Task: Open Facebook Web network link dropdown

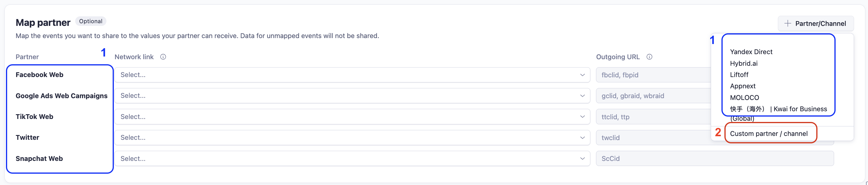Action: [352, 75]
